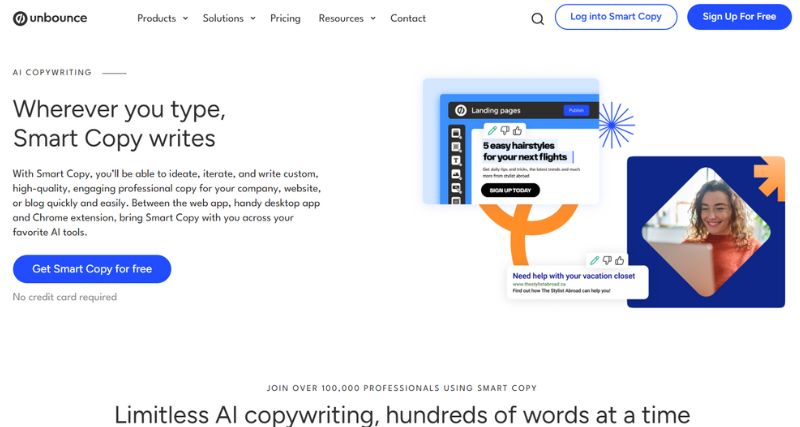Click the Publish button in illustration
800x427 pixels.
click(x=576, y=110)
